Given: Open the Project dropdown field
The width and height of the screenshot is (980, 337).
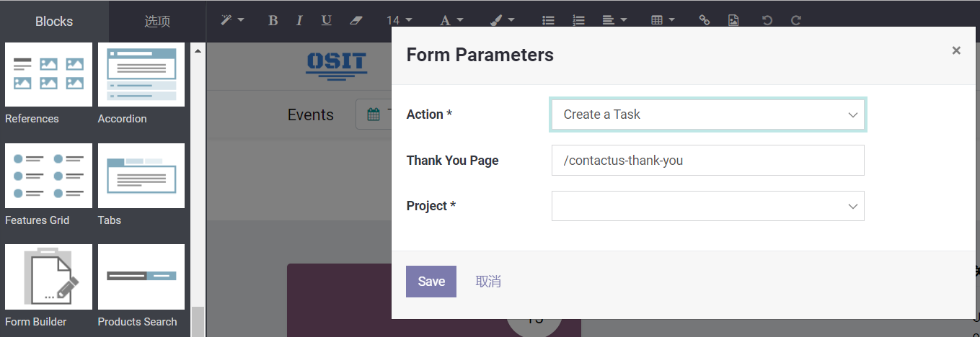Looking at the screenshot, I should point(707,206).
